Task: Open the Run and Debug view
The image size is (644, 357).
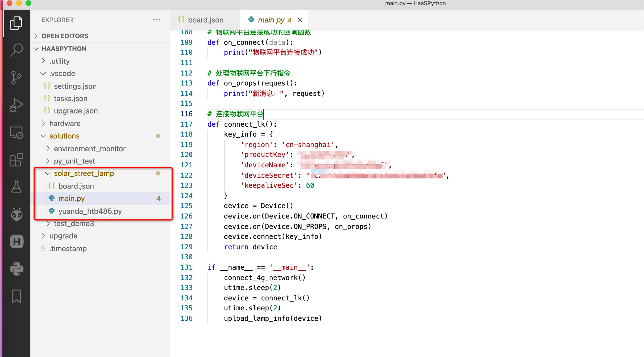Action: (16, 105)
